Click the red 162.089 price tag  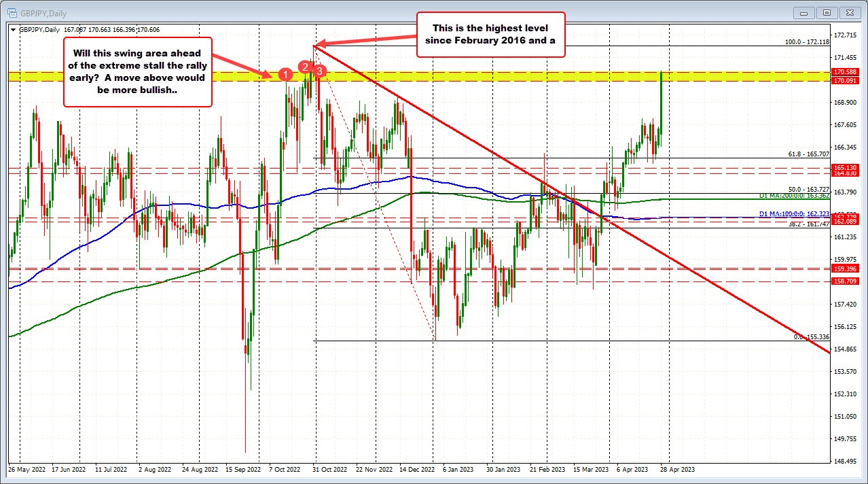846,222
